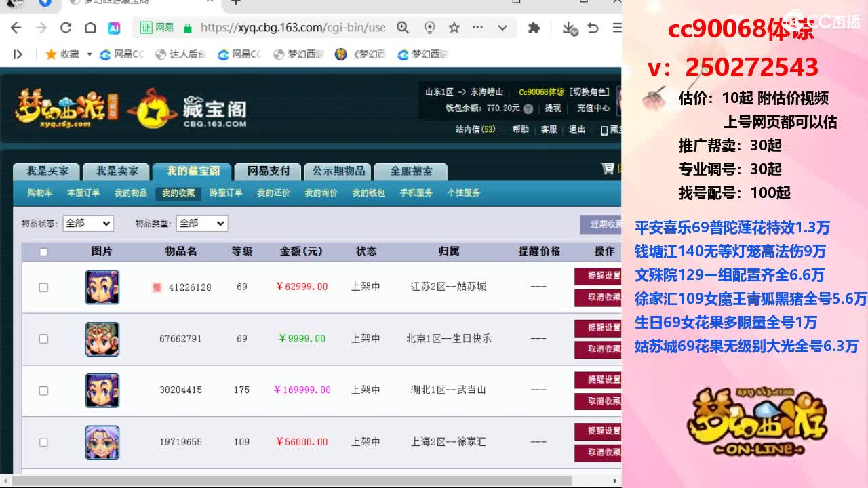Viewport: 868px width, 488px height.
Task: Click the wallet balance help question icon
Action: coord(528,108)
